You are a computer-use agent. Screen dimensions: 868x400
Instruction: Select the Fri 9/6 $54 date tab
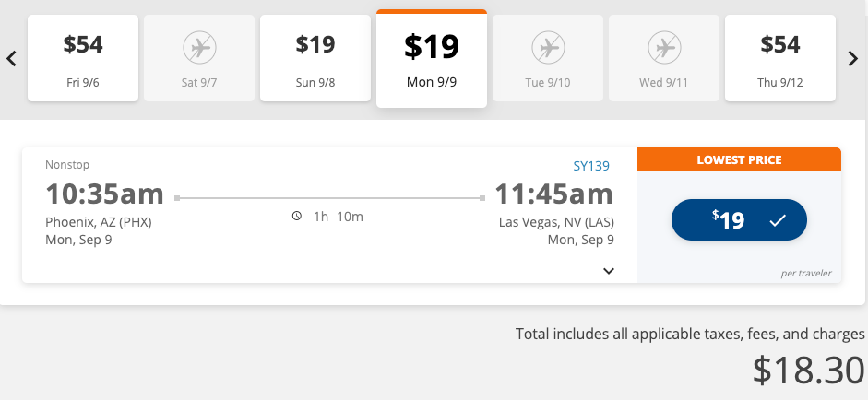[x=83, y=58]
